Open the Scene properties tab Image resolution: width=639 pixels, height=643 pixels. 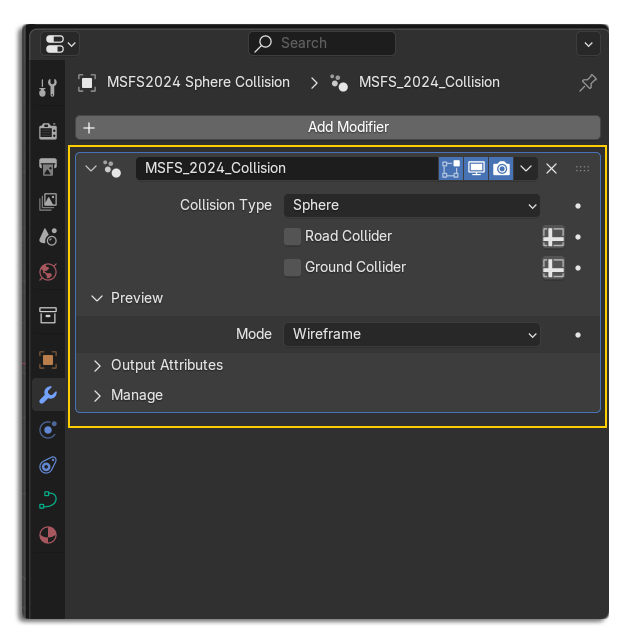pyautogui.click(x=48, y=237)
